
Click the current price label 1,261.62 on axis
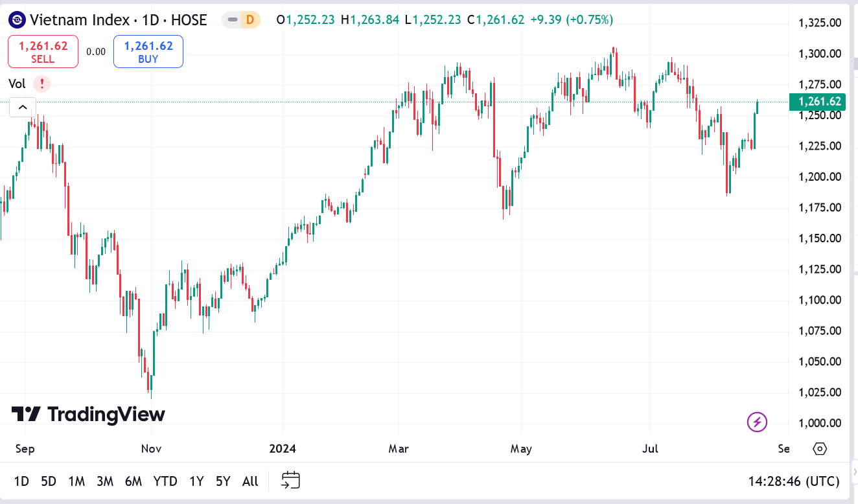(817, 102)
